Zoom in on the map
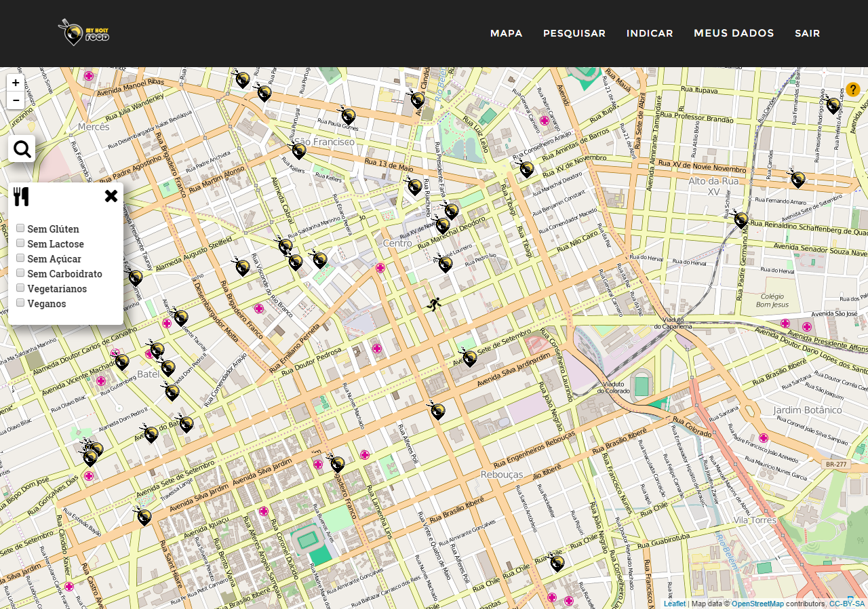 point(16,83)
